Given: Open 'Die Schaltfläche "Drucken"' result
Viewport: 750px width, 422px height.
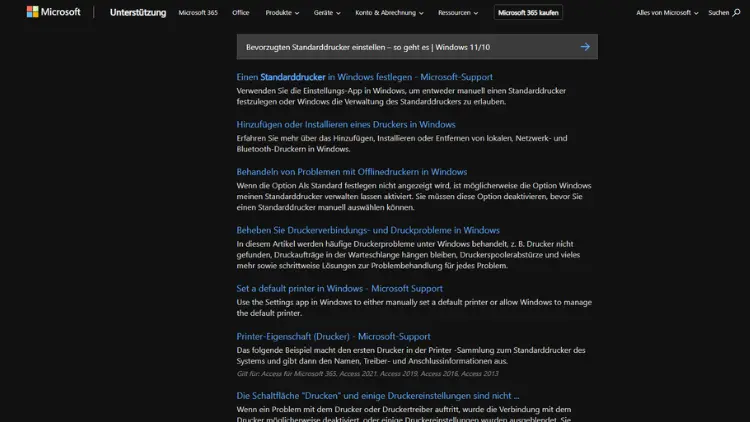Looking at the screenshot, I should coord(377,396).
